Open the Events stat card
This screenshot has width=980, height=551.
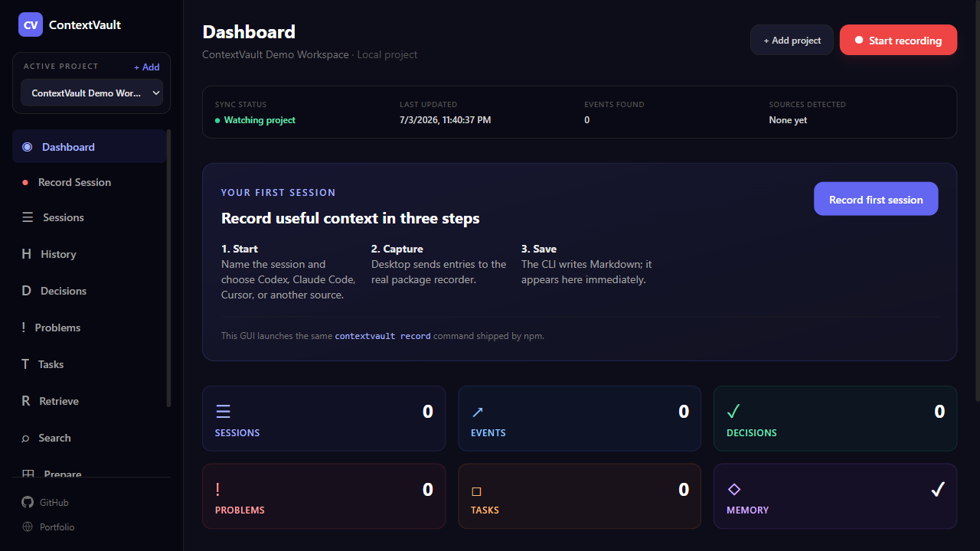[x=580, y=418]
